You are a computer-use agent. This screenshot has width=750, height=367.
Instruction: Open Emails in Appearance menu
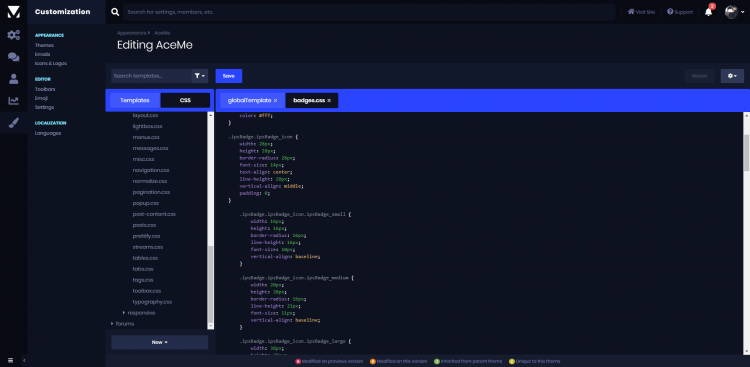(43, 55)
